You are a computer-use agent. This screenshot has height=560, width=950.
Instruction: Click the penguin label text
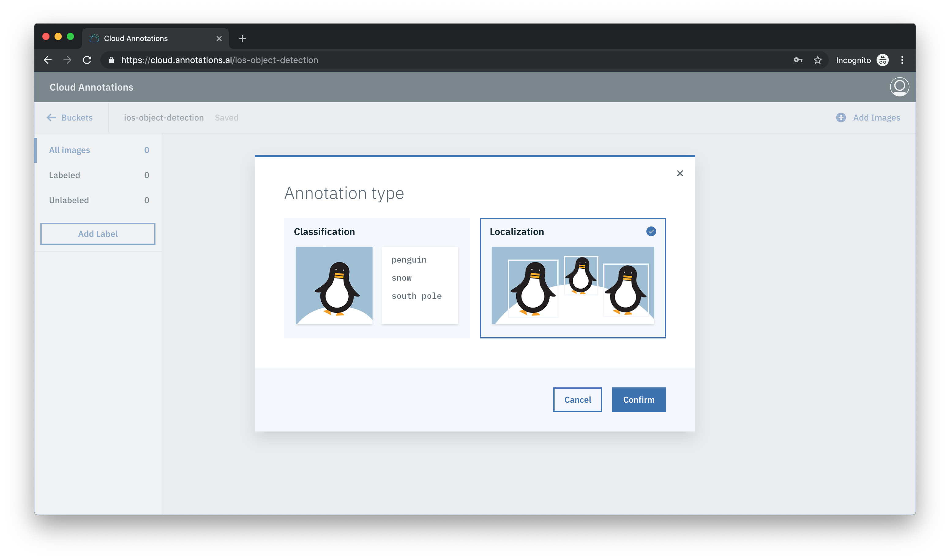click(x=409, y=260)
